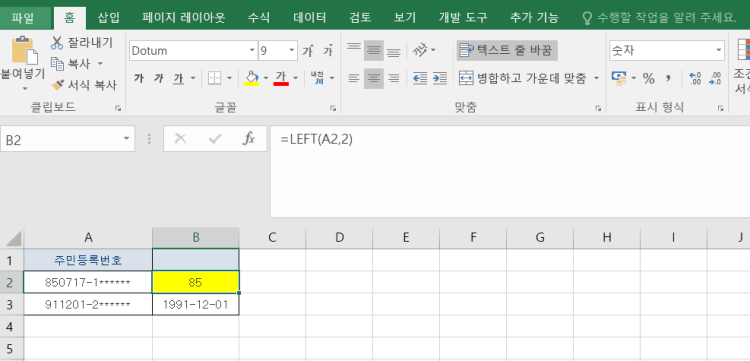Screen dimensions: 750x361
Task: Toggle bold 가 formatting
Action: pos(139,78)
